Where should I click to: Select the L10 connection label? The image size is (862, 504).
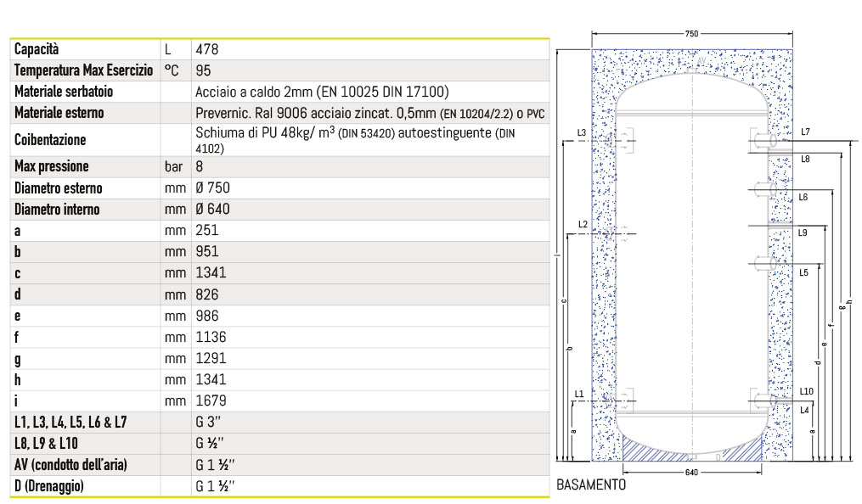point(806,391)
